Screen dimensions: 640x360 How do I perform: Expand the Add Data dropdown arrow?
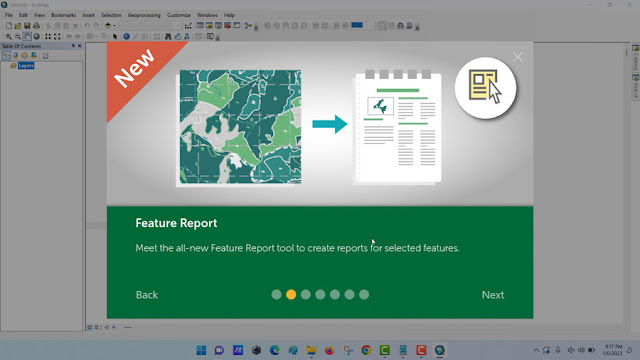pos(114,26)
